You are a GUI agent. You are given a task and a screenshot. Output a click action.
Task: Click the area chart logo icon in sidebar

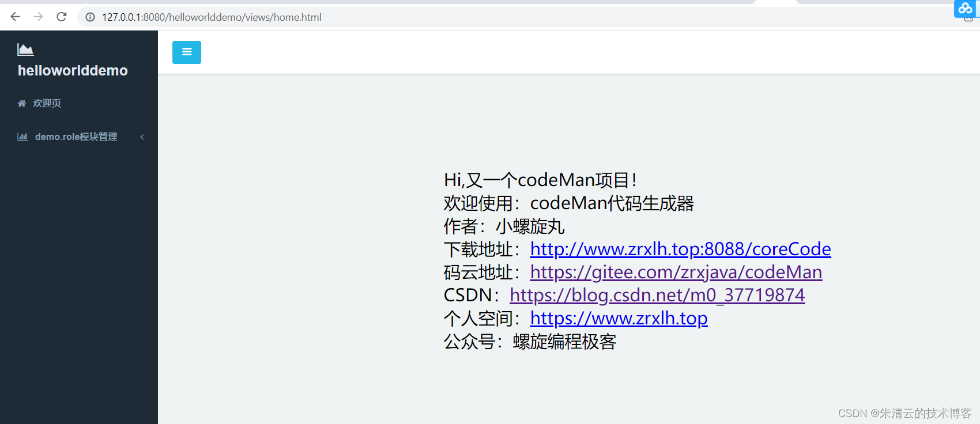pos(25,50)
